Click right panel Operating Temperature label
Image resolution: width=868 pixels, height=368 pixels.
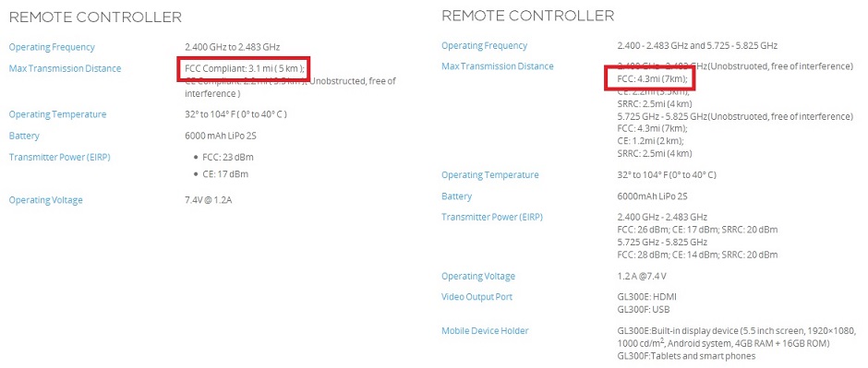tap(490, 175)
